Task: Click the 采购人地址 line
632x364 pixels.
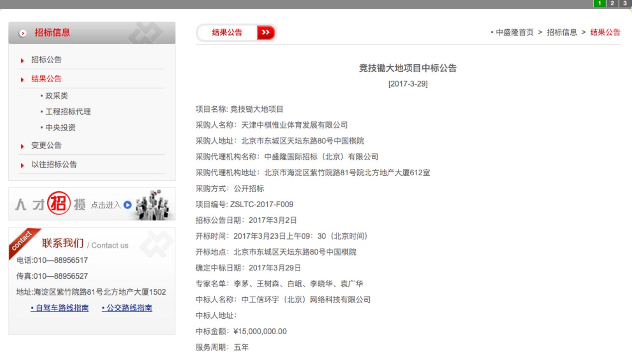Action: point(280,141)
